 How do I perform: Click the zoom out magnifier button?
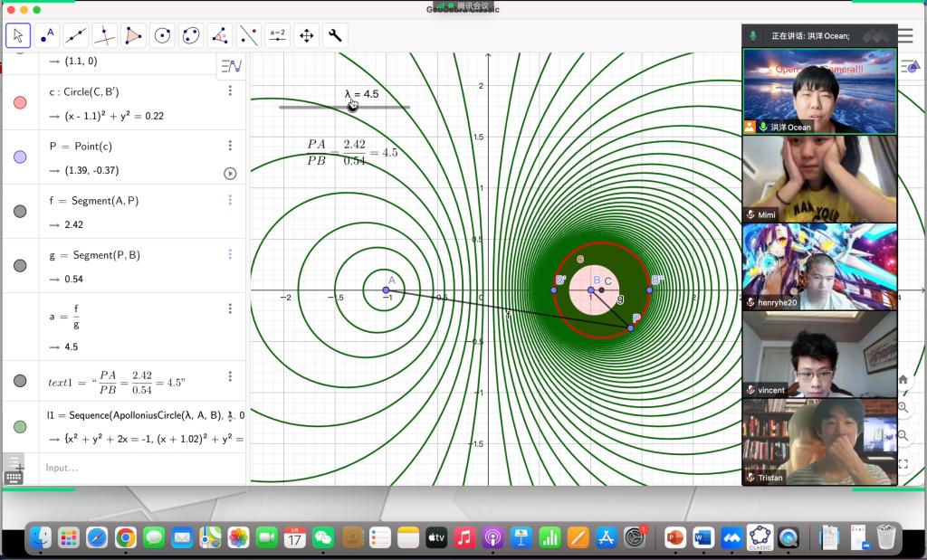coord(903,436)
